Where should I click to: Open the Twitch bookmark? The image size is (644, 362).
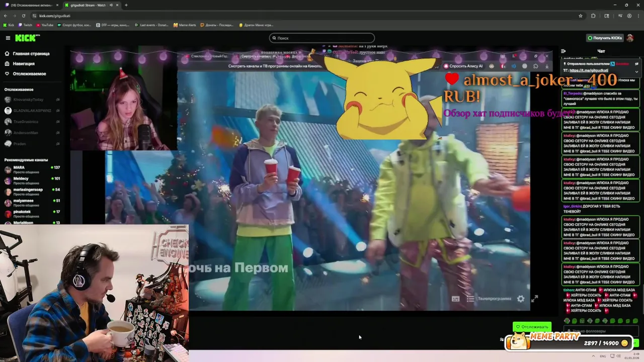[25, 25]
